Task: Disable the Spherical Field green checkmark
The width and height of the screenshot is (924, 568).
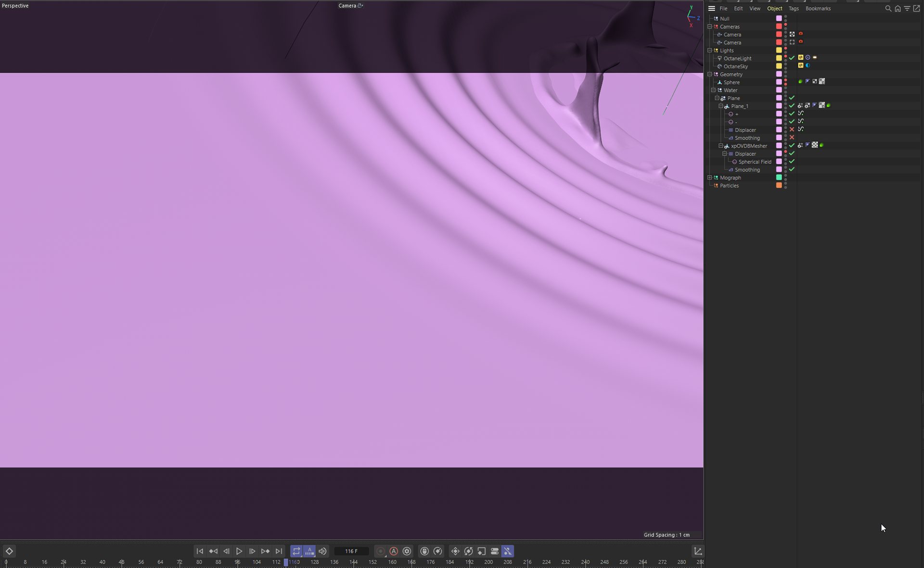Action: [x=792, y=162]
